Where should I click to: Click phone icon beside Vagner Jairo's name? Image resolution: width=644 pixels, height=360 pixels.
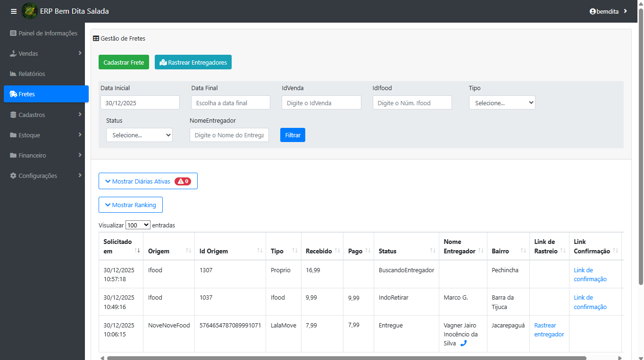(x=463, y=343)
